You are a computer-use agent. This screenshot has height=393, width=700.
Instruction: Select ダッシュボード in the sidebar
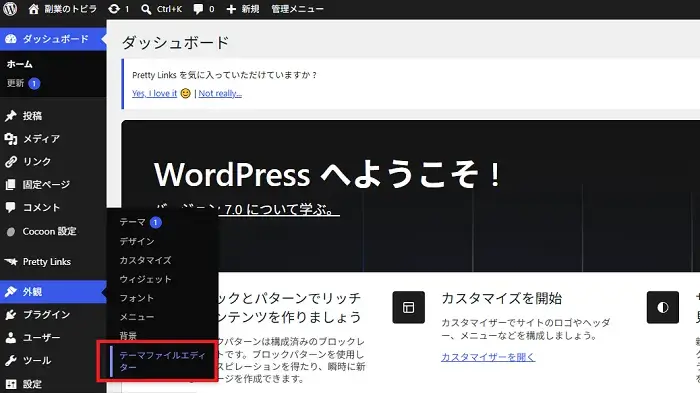pyautogui.click(x=53, y=39)
